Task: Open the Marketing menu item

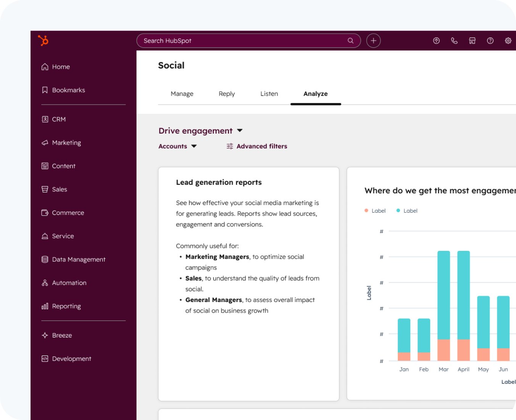Action: (x=61, y=142)
